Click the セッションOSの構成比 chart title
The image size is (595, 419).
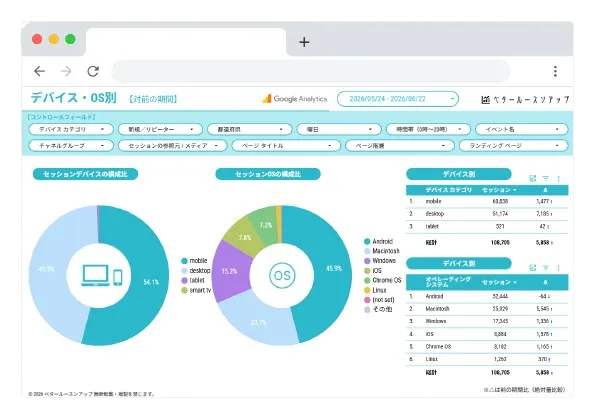click(x=268, y=174)
